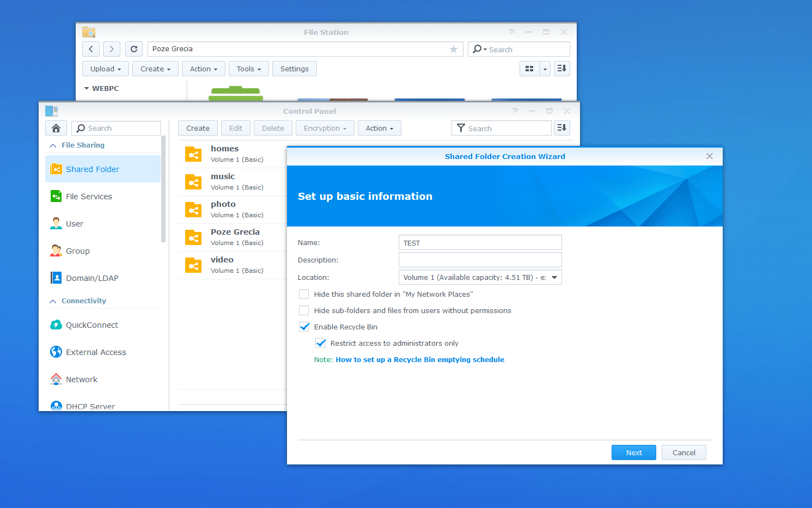Switch File Station to thumbnail view
Screen dimensions: 812x508
529,69
